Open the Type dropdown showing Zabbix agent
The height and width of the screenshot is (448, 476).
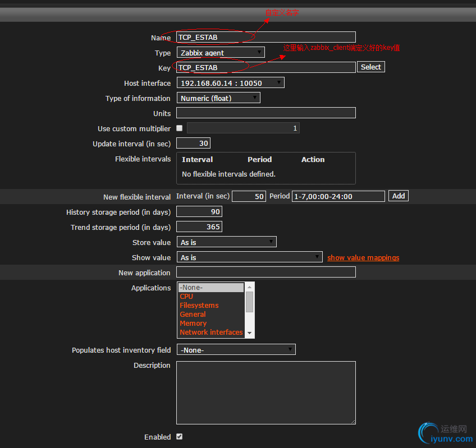click(221, 53)
